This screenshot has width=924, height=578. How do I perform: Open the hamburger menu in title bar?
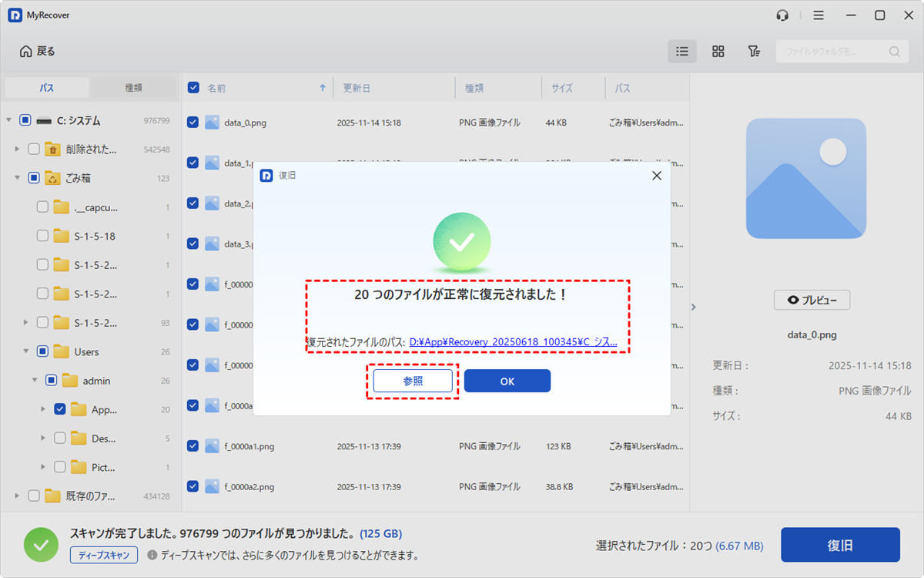819,15
